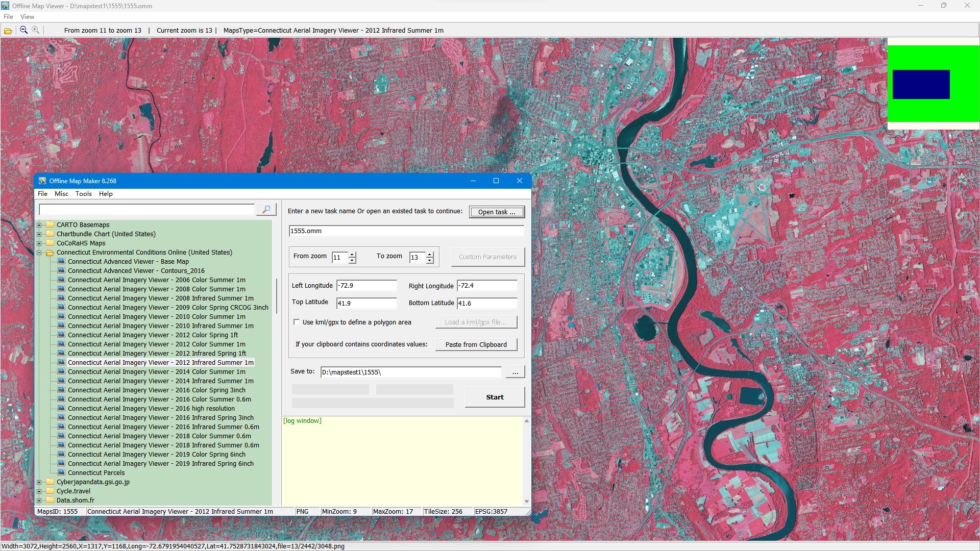Click the zoom out magnifier in viewer toolbar
Image resolution: width=980 pixels, height=551 pixels.
(x=23, y=31)
